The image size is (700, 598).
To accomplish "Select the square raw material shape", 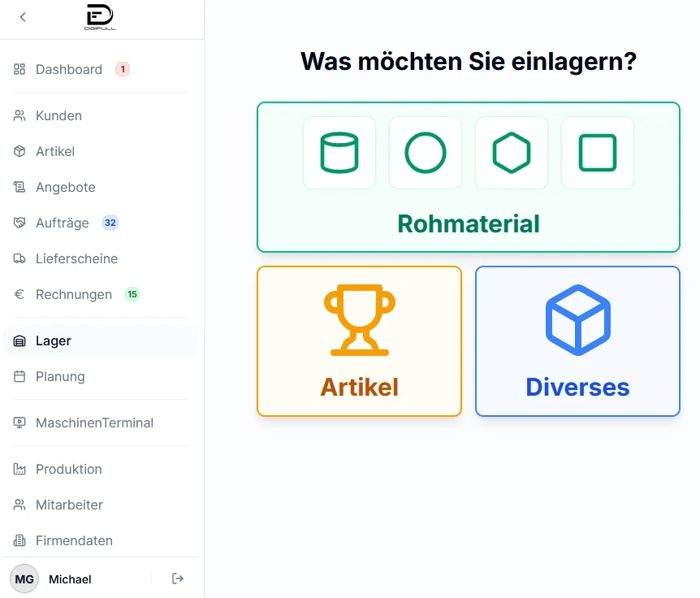I will 598,153.
